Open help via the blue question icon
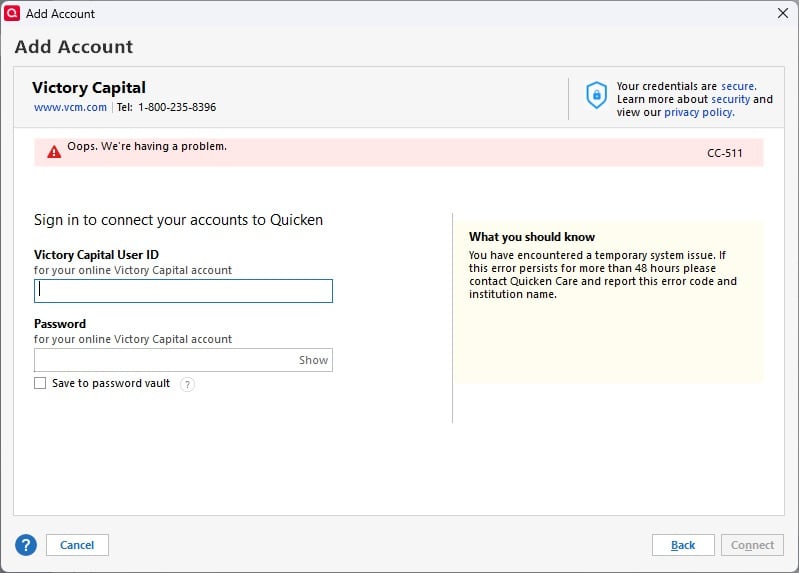The height and width of the screenshot is (573, 799). point(26,545)
